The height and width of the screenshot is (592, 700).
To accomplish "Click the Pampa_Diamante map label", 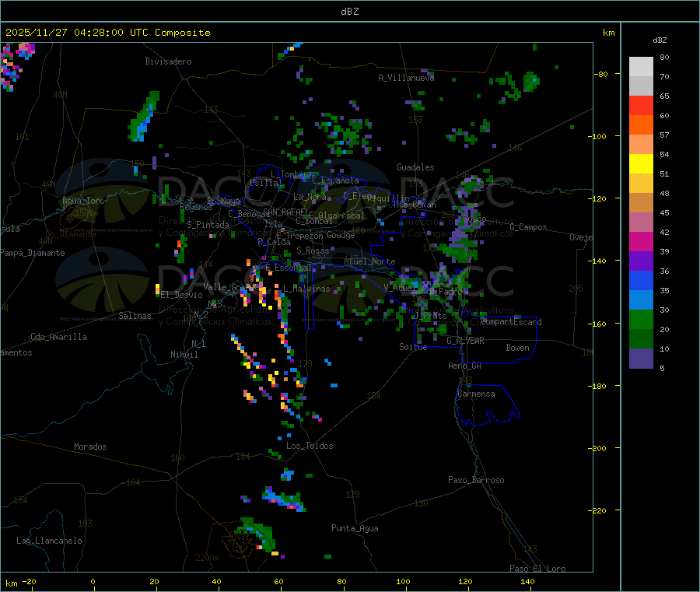I will [x=33, y=253].
